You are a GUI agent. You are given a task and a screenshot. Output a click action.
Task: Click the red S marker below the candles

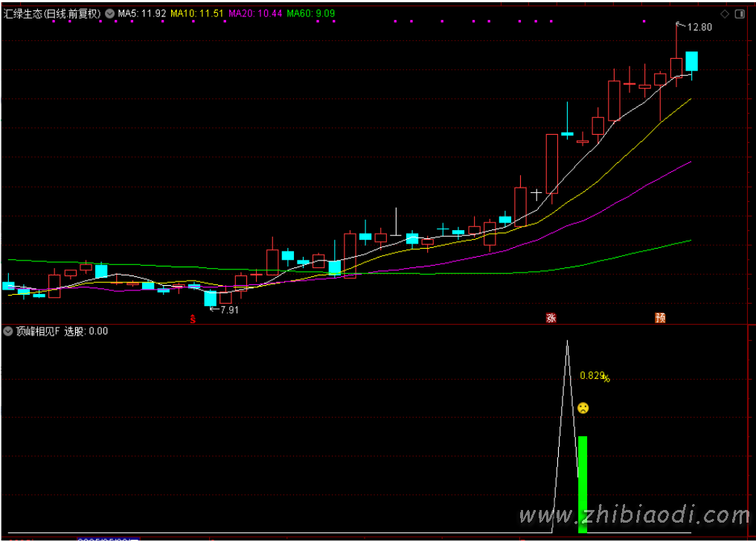coord(193,319)
